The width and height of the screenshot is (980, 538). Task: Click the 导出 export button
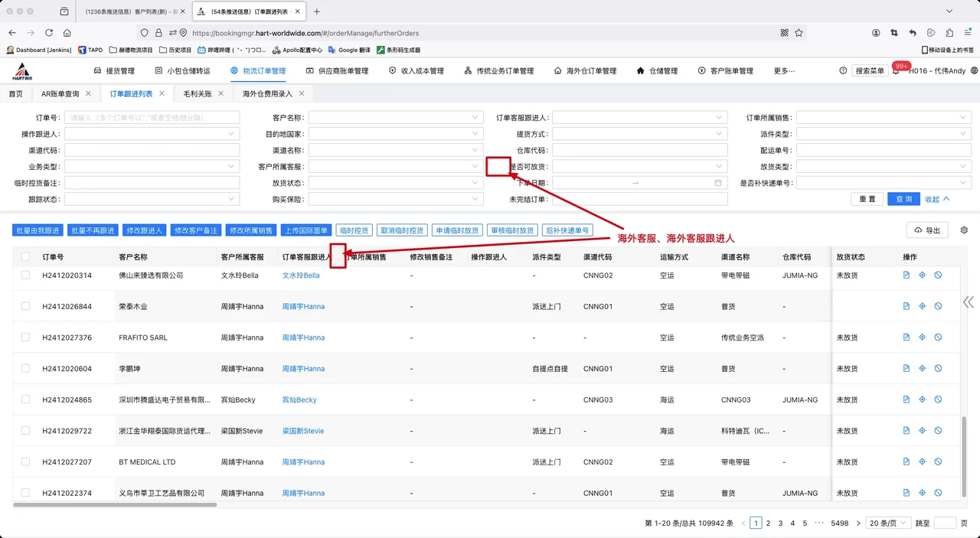click(x=926, y=230)
